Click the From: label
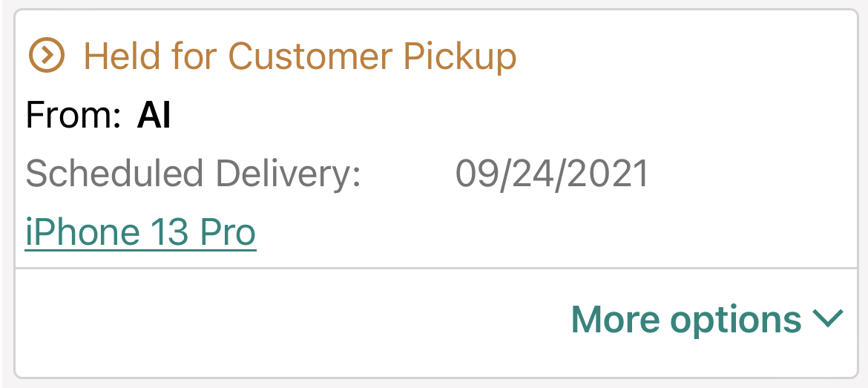This screenshot has width=868, height=388. (73, 116)
